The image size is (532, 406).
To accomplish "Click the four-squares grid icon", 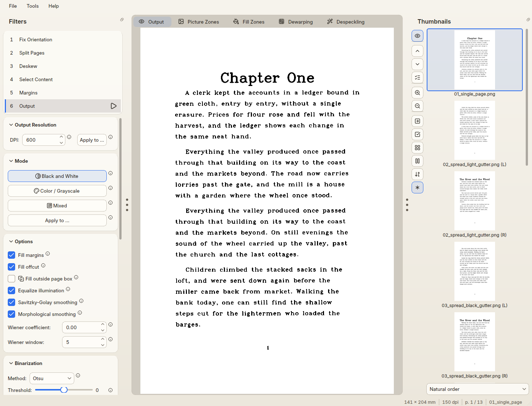I will tap(417, 148).
